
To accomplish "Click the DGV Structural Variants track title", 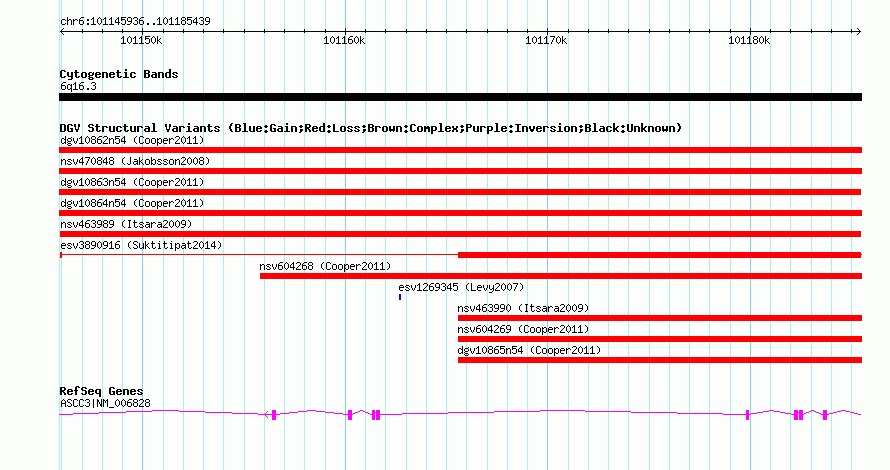I will point(371,128).
